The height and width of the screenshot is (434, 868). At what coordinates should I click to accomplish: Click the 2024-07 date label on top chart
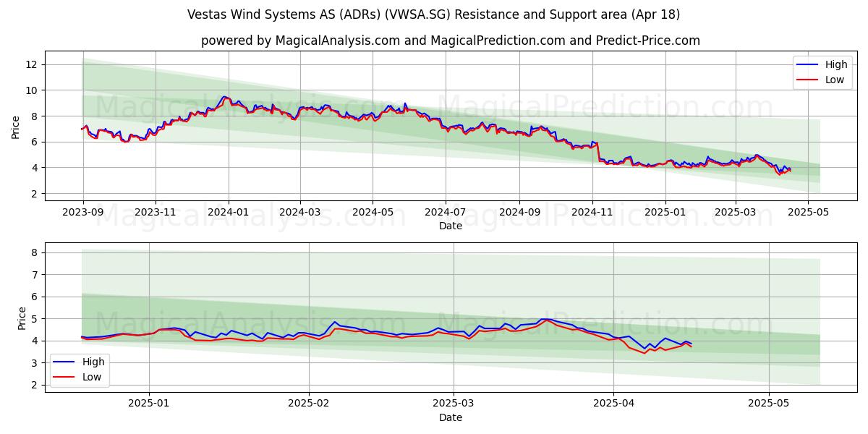coord(445,213)
